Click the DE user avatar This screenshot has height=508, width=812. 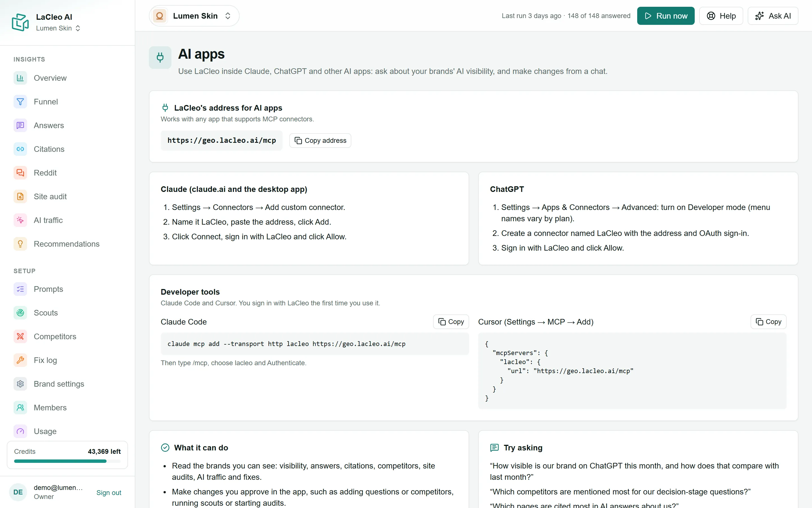click(x=18, y=492)
